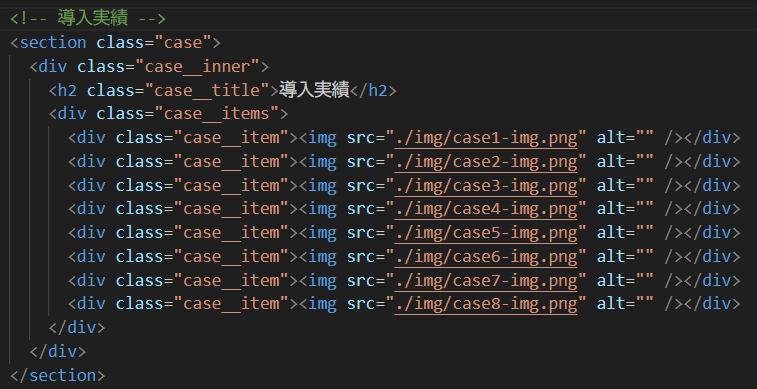
Task: Click the opening section class="case" tag
Action: (115, 42)
